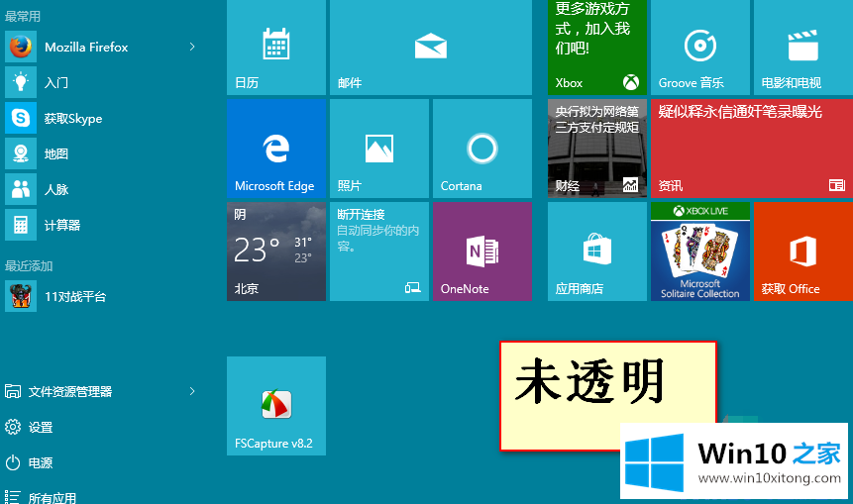Launch the FSCapture v8.2 tile
This screenshot has height=504, width=853.
point(276,406)
